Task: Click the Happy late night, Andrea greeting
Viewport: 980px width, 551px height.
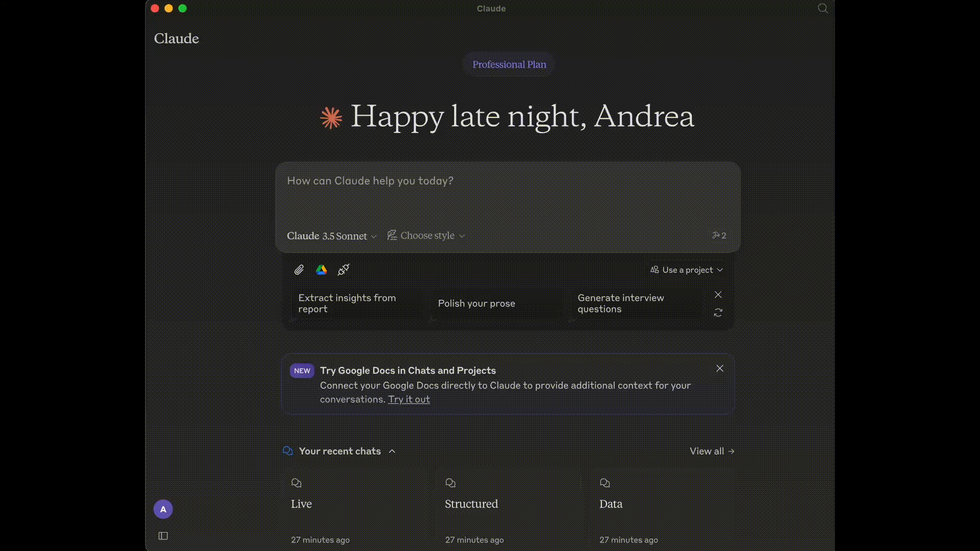Action: (x=522, y=116)
